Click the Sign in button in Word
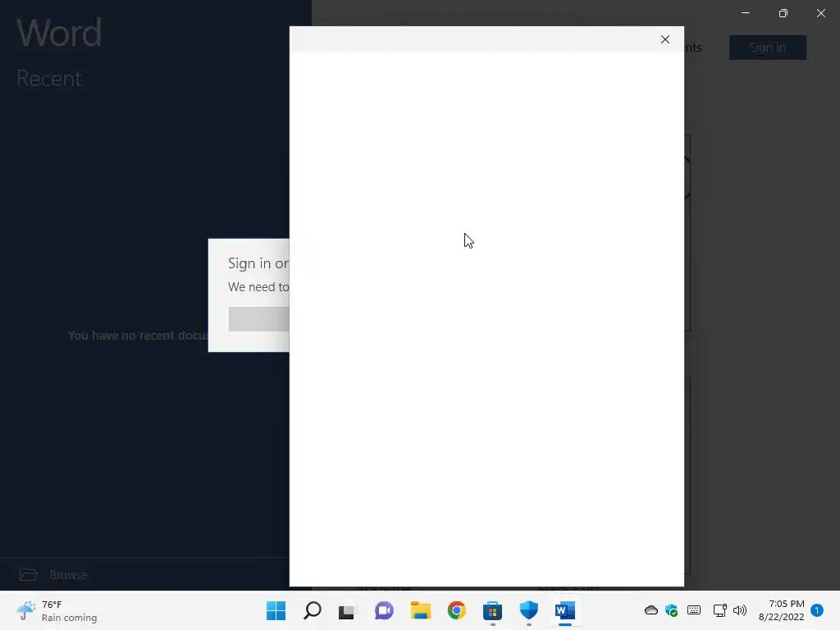This screenshot has height=630, width=840. 767,48
